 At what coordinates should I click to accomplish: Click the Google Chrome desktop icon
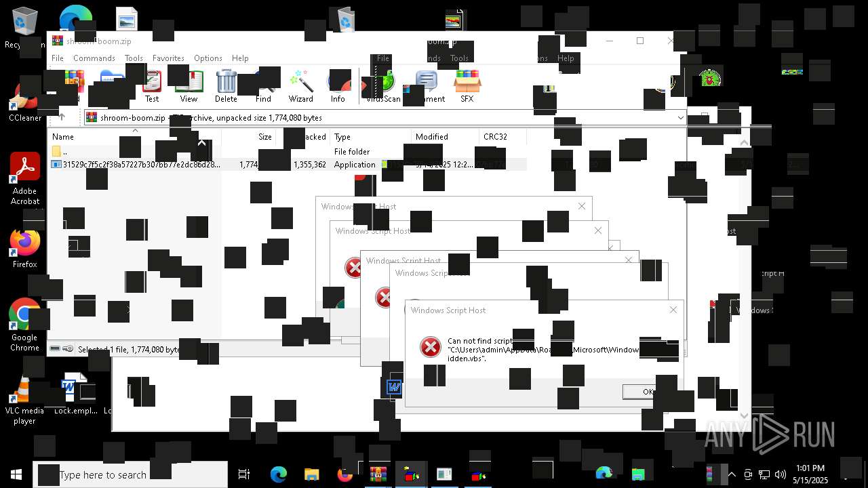(25, 325)
